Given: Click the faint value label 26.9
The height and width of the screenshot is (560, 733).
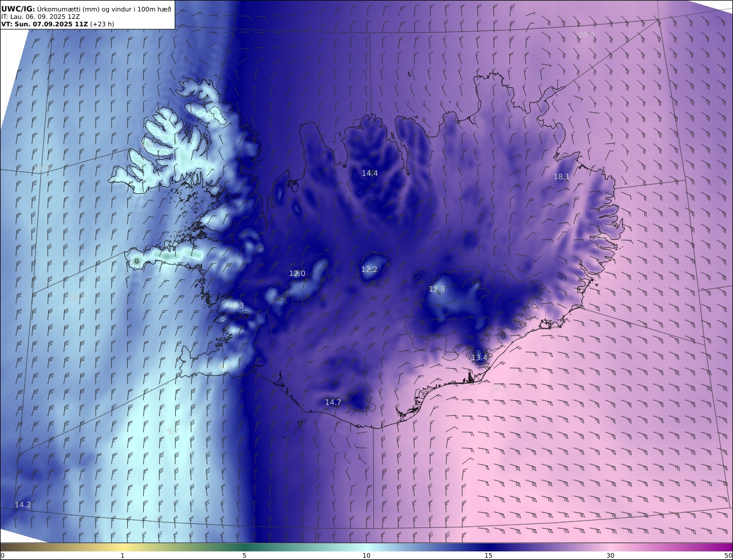Looking at the screenshot, I should pyautogui.click(x=586, y=35).
